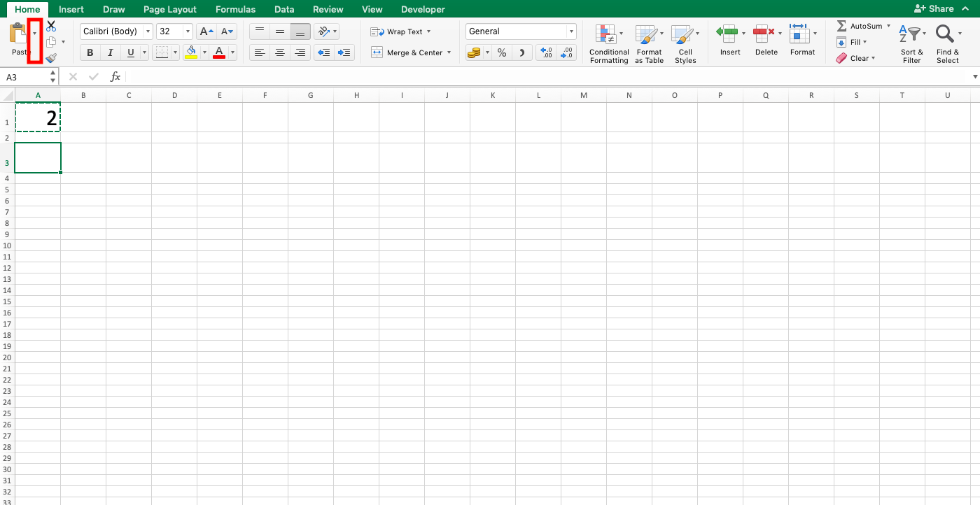Open the General number format dropdown

coord(571,31)
